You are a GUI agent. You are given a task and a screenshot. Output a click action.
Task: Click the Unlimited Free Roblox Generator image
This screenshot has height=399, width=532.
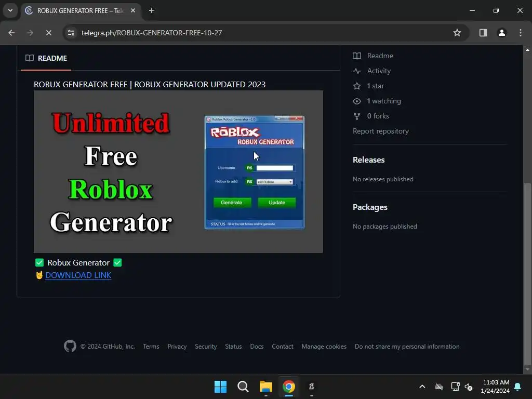click(x=179, y=171)
